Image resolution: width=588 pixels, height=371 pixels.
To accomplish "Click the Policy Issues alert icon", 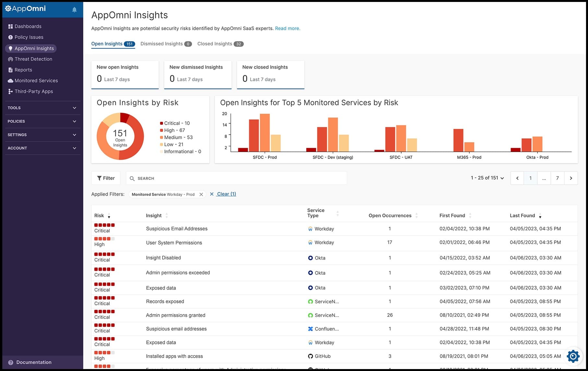I will pos(10,37).
